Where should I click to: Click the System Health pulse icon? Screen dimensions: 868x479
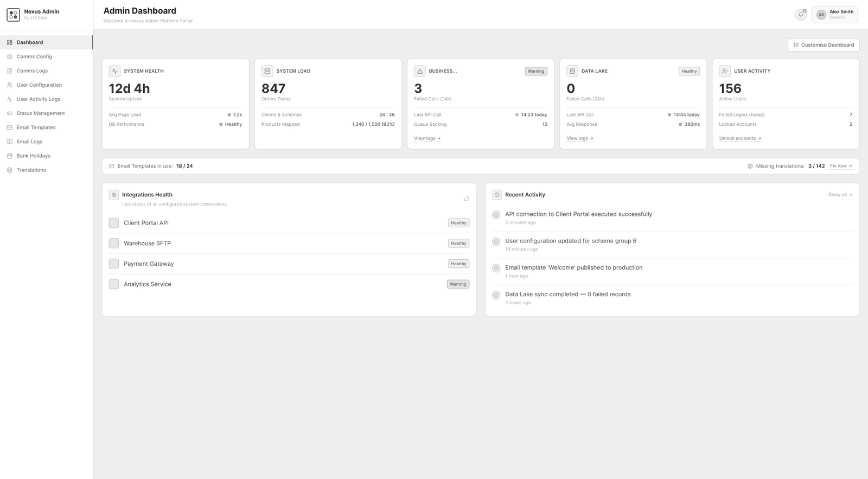click(x=114, y=71)
